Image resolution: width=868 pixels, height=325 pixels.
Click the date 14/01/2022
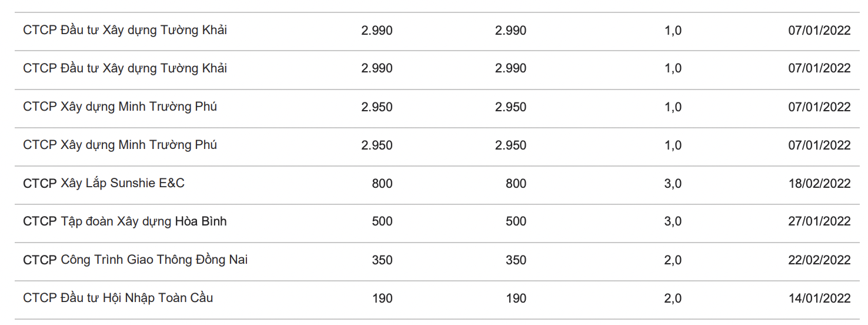coord(819,299)
